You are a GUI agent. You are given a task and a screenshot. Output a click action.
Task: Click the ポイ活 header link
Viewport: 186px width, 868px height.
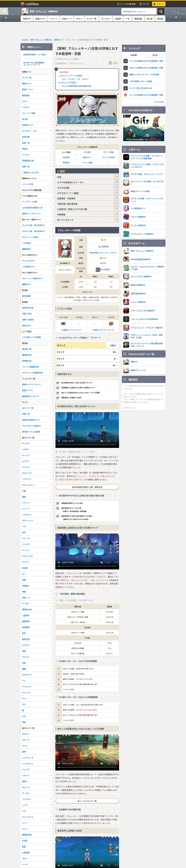click(144, 4)
